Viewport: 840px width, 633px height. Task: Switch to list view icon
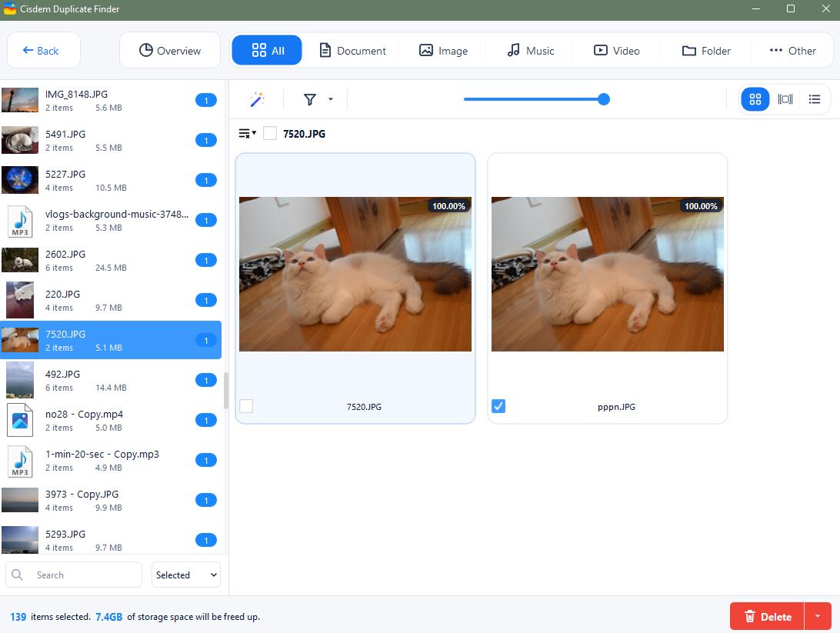(815, 100)
